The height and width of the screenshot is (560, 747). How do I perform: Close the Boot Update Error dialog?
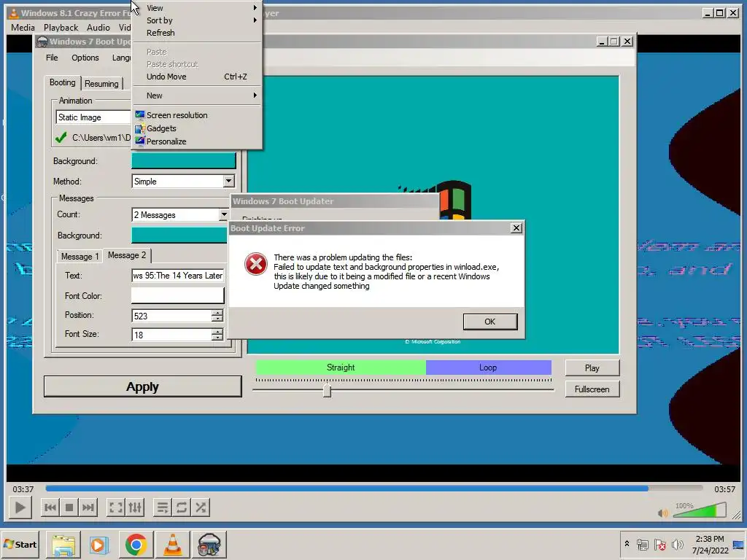[516, 228]
